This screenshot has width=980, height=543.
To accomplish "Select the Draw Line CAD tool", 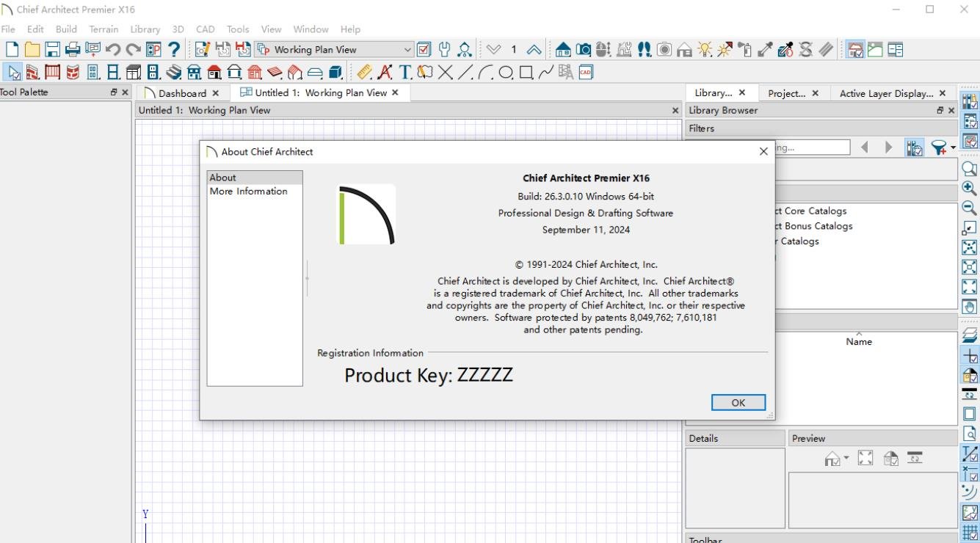I will [465, 72].
